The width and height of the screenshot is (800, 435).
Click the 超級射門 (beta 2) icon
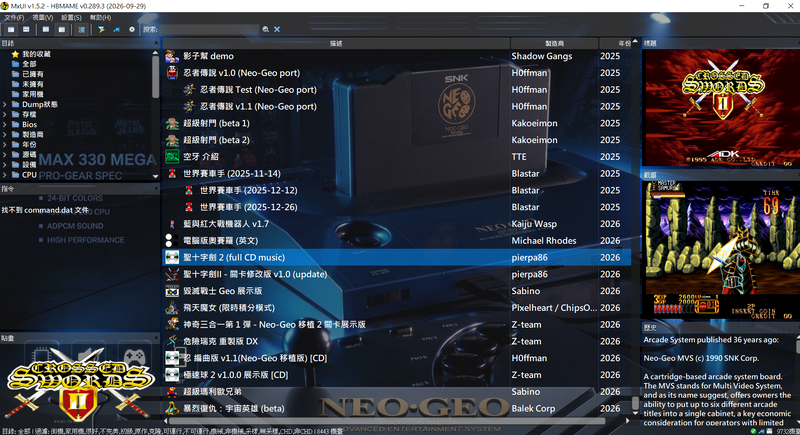pyautogui.click(x=172, y=140)
